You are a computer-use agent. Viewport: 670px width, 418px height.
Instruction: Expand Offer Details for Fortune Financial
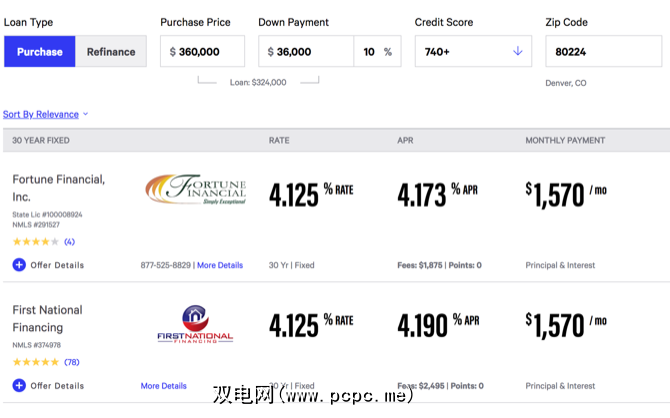click(48, 265)
